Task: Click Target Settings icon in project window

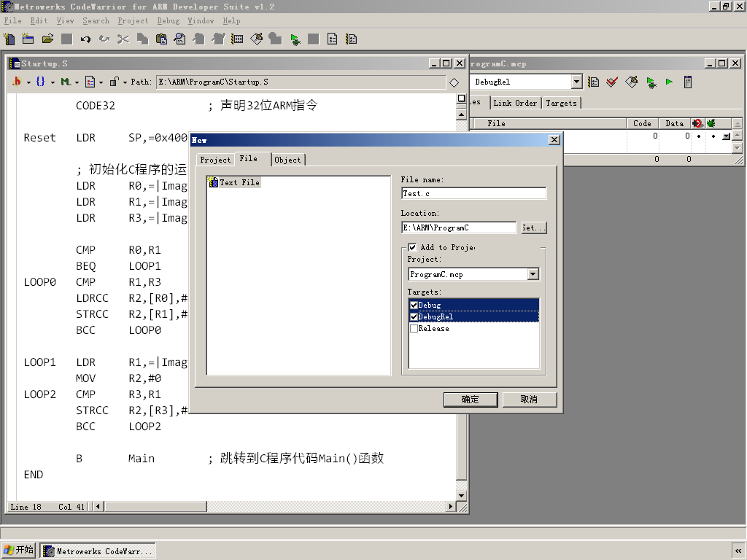Action: [593, 82]
